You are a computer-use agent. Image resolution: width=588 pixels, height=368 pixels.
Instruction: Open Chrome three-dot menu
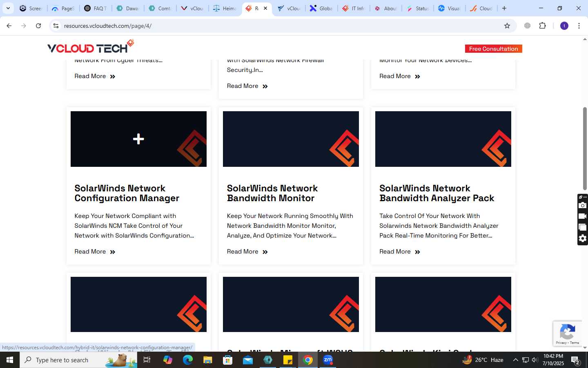[x=579, y=26]
